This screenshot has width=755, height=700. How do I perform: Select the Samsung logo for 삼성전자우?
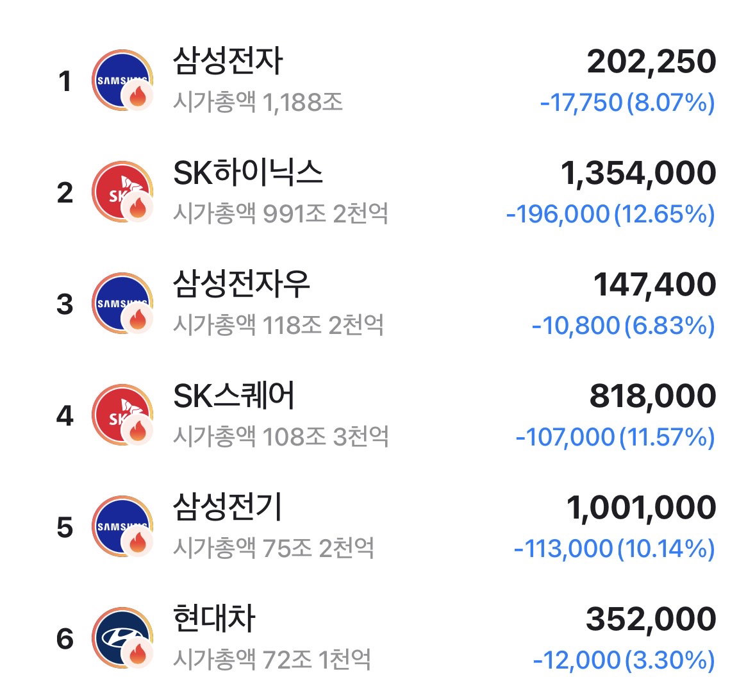tap(122, 303)
